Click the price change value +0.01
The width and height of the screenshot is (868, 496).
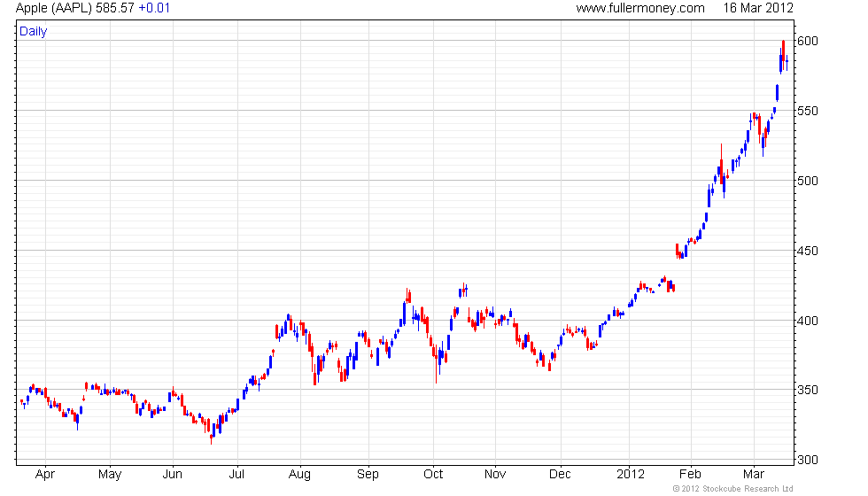point(154,8)
